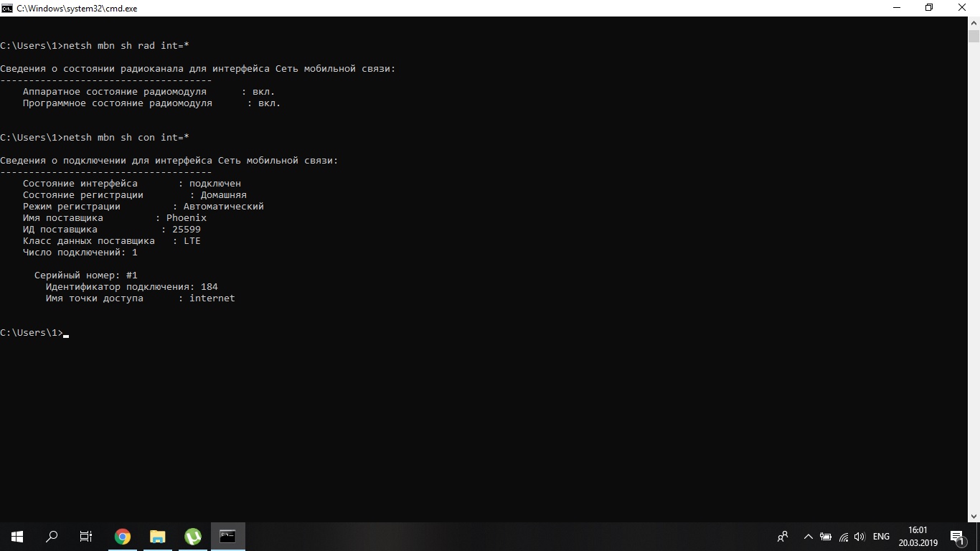980x551 pixels.
Task: Switch the ENG input language indicator
Action: 881,537
